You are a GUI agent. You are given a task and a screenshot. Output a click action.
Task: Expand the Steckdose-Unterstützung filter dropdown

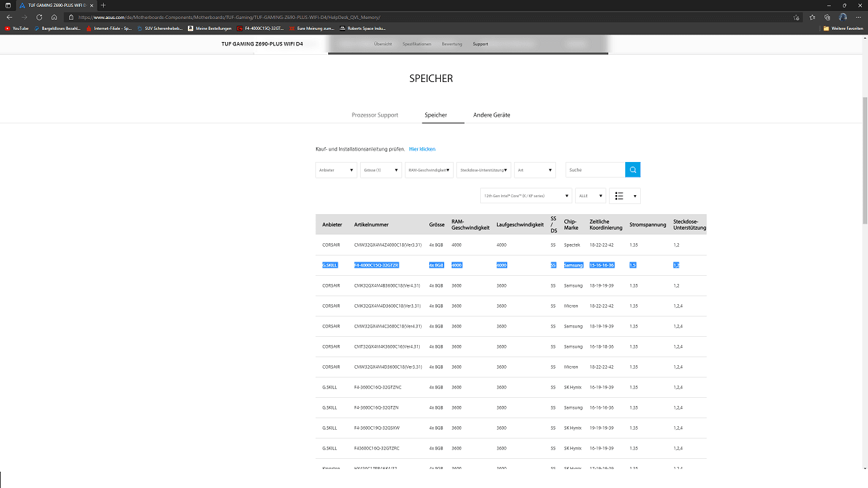click(x=484, y=170)
